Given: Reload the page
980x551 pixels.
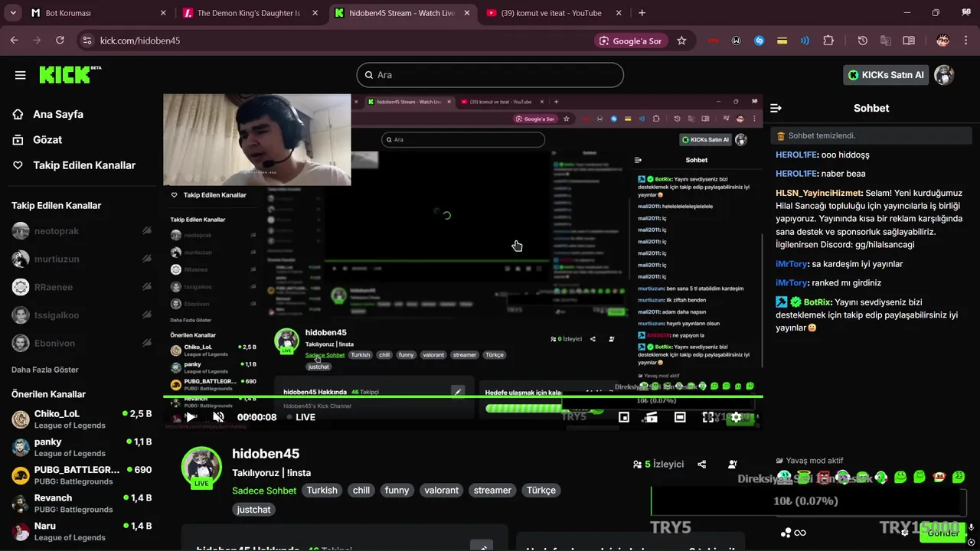Looking at the screenshot, I should tap(60, 41).
